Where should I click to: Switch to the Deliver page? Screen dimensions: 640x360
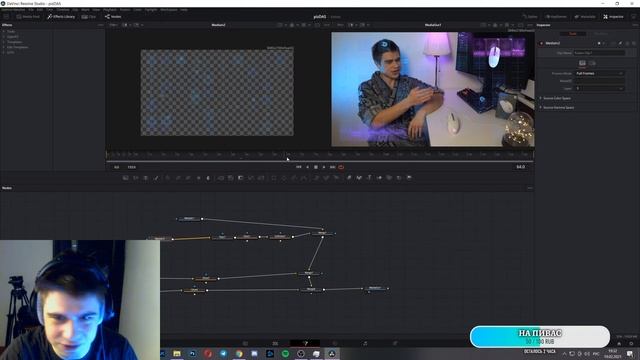(395, 344)
